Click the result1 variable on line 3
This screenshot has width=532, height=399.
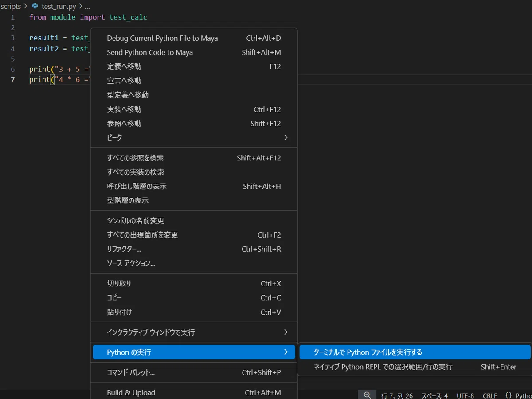tap(44, 38)
